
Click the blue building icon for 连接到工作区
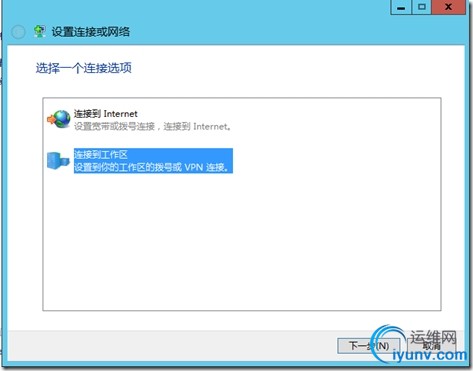(x=58, y=161)
